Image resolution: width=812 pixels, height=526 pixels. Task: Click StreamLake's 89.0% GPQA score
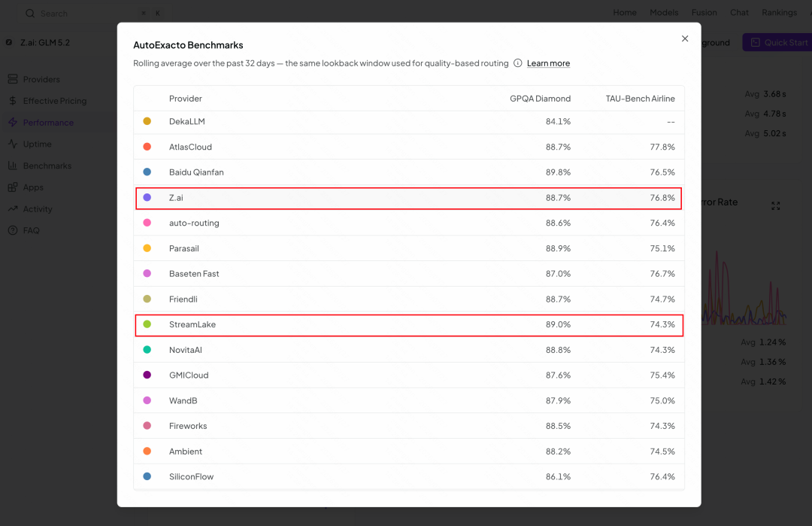(558, 324)
